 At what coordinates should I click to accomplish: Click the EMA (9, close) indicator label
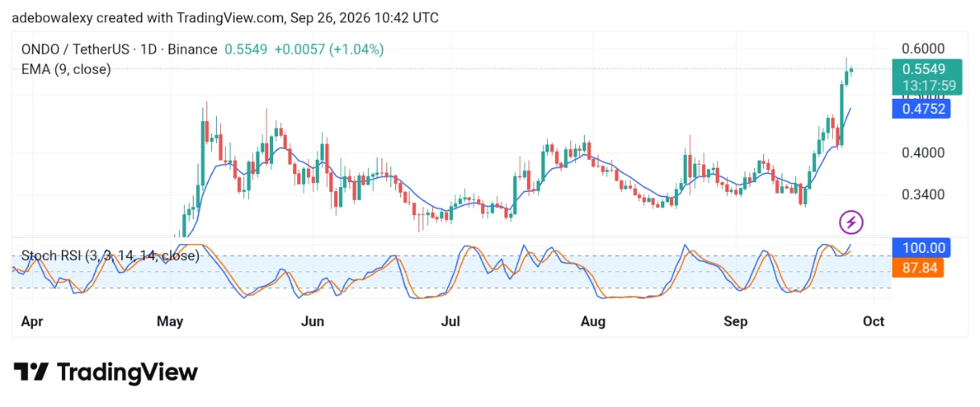click(66, 70)
